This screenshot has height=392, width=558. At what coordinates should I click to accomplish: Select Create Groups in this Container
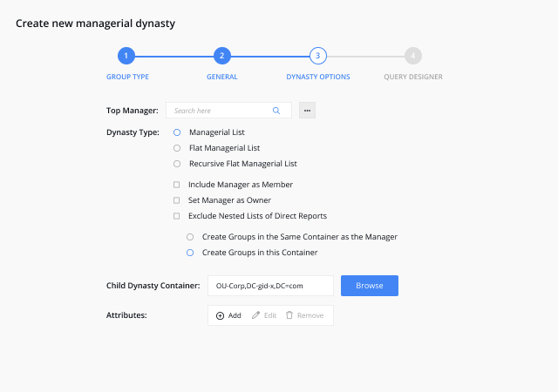(x=190, y=253)
